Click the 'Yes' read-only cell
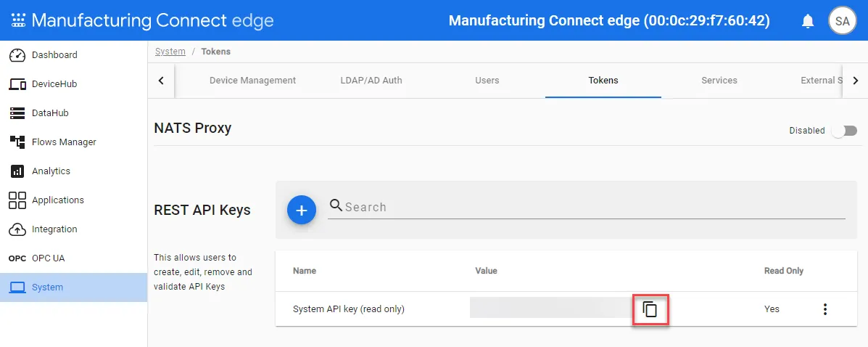The width and height of the screenshot is (868, 347). 772,309
